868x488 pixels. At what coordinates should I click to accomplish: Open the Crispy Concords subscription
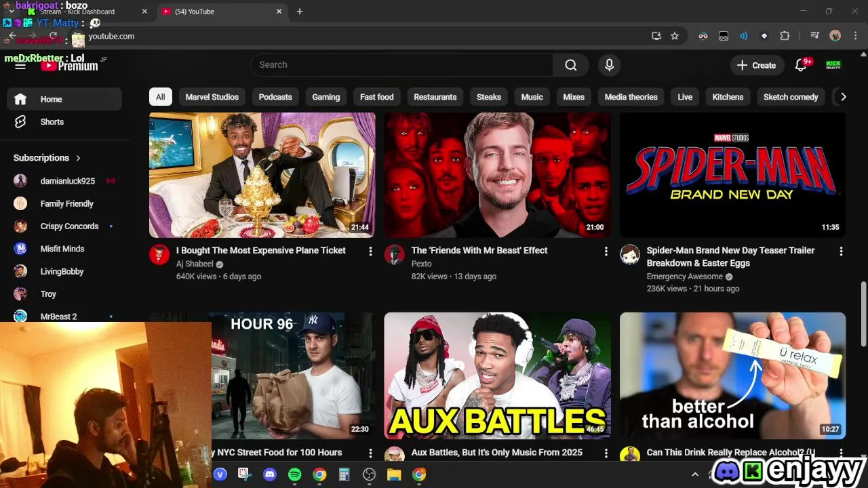[64, 226]
